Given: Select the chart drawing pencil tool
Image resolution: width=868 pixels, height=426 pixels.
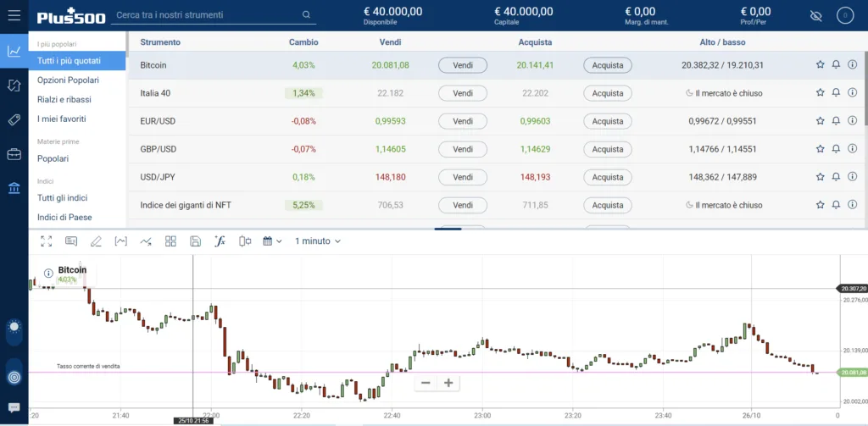Looking at the screenshot, I should tap(96, 241).
